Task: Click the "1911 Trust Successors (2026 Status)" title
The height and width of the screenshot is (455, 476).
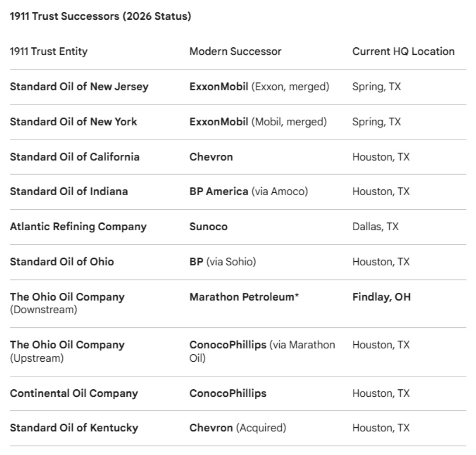Action: pyautogui.click(x=100, y=16)
